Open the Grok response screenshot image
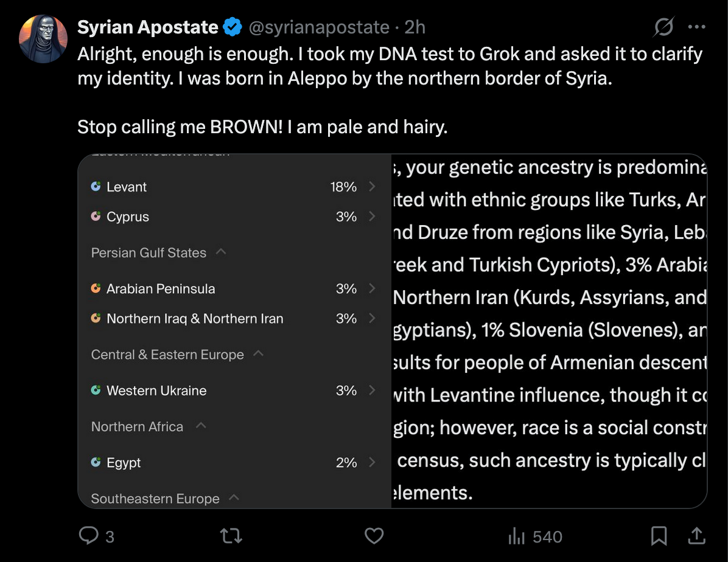The height and width of the screenshot is (562, 728). [x=549, y=331]
